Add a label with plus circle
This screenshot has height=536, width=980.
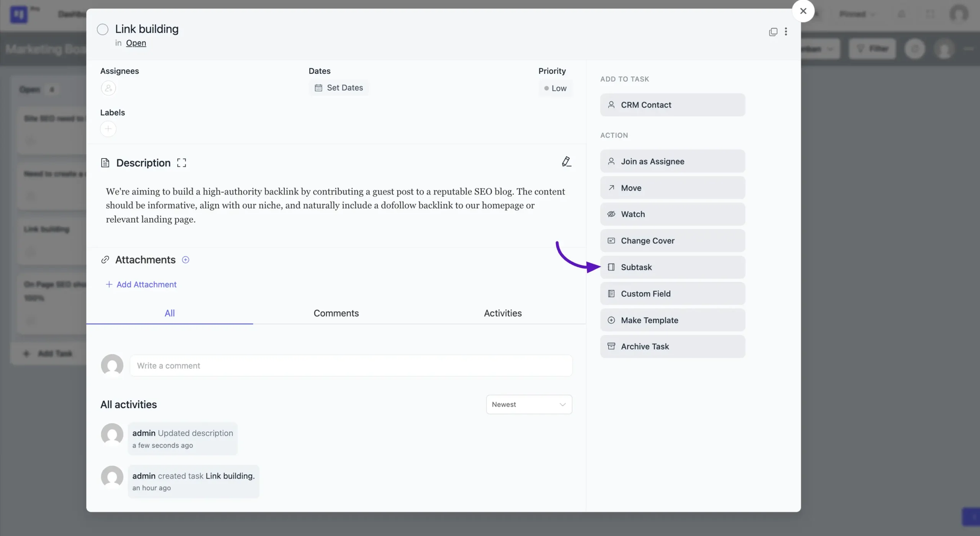pos(108,129)
